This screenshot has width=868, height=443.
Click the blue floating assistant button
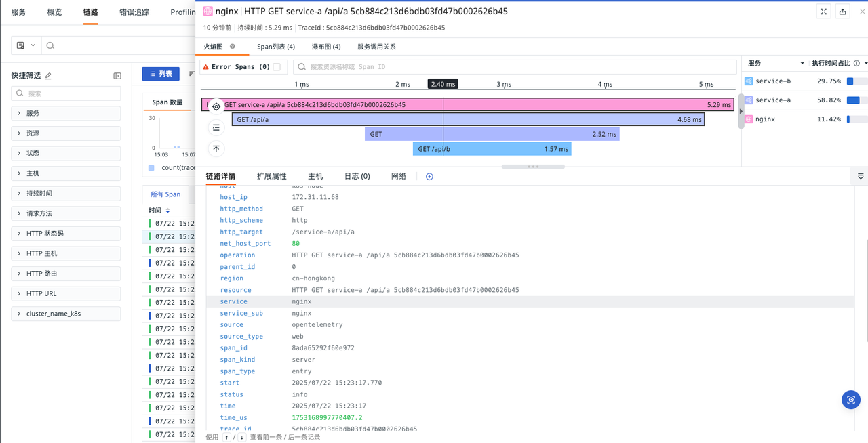[851, 400]
